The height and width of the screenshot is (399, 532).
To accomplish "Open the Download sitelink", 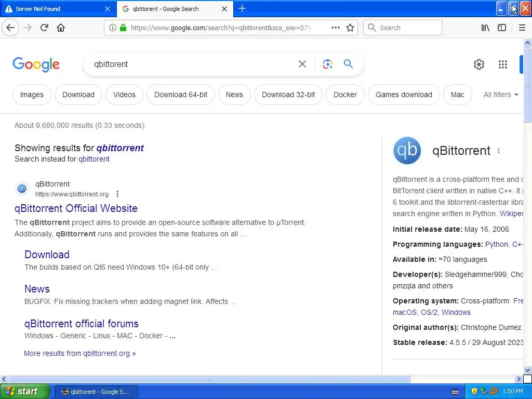I will (x=47, y=255).
